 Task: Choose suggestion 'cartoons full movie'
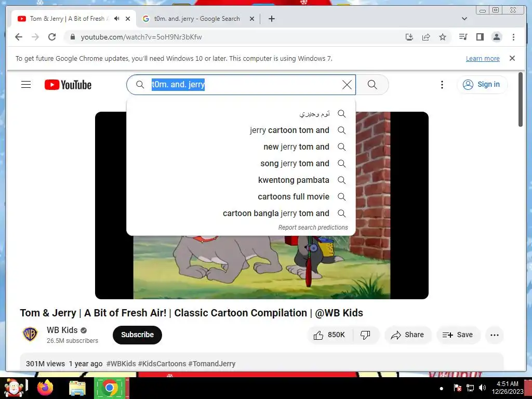click(241, 197)
